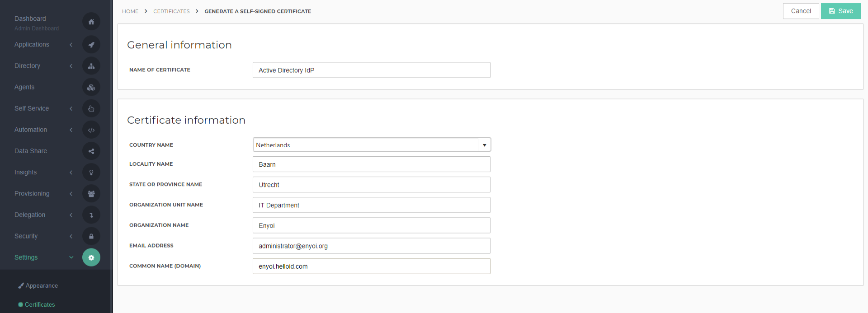Expand the Delegation menu chevron
This screenshot has width=868, height=313.
coord(71,215)
